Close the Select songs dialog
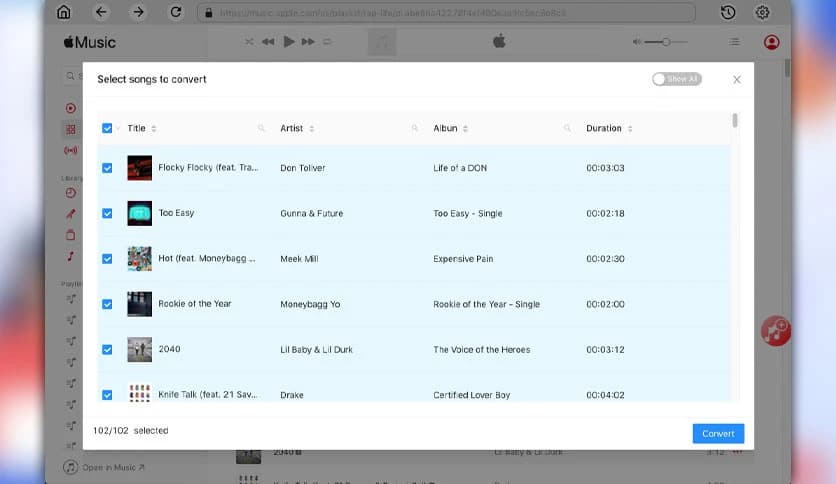Image resolution: width=836 pixels, height=484 pixels. click(x=736, y=79)
